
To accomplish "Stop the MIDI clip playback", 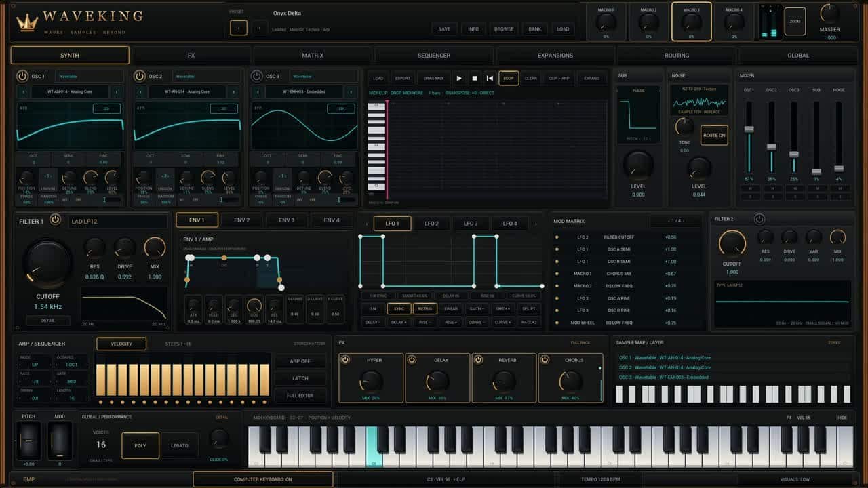I will coord(475,78).
